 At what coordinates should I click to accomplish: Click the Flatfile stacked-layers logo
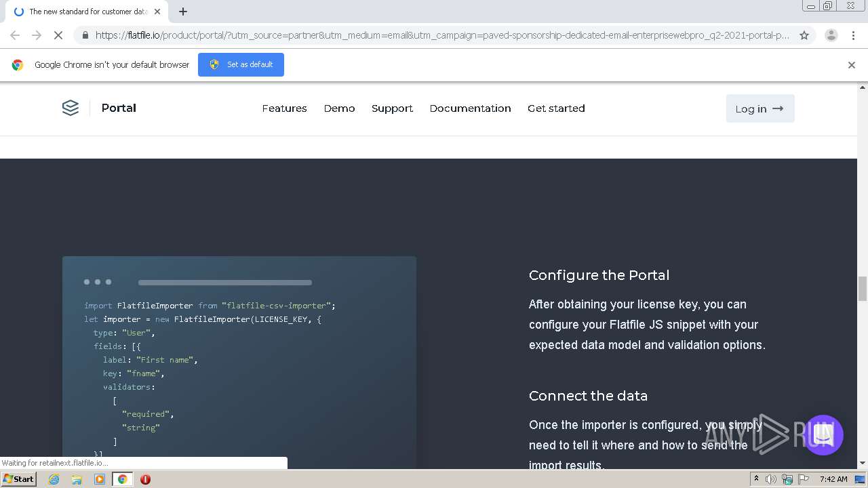(71, 108)
